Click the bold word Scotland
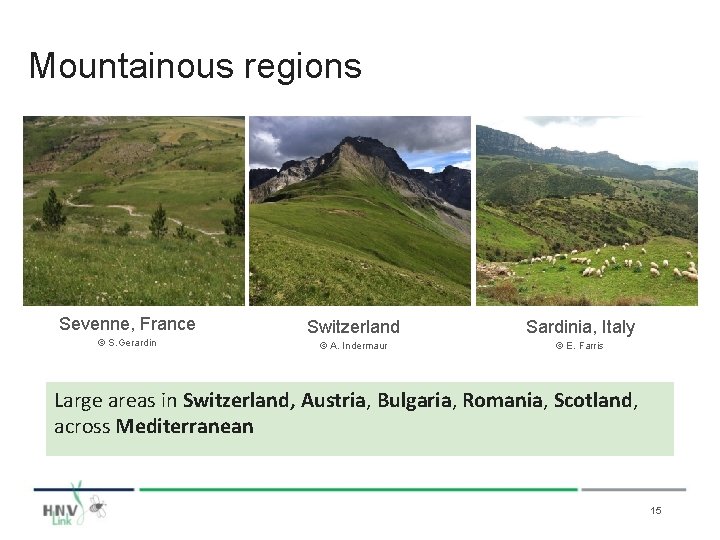 (x=593, y=401)
